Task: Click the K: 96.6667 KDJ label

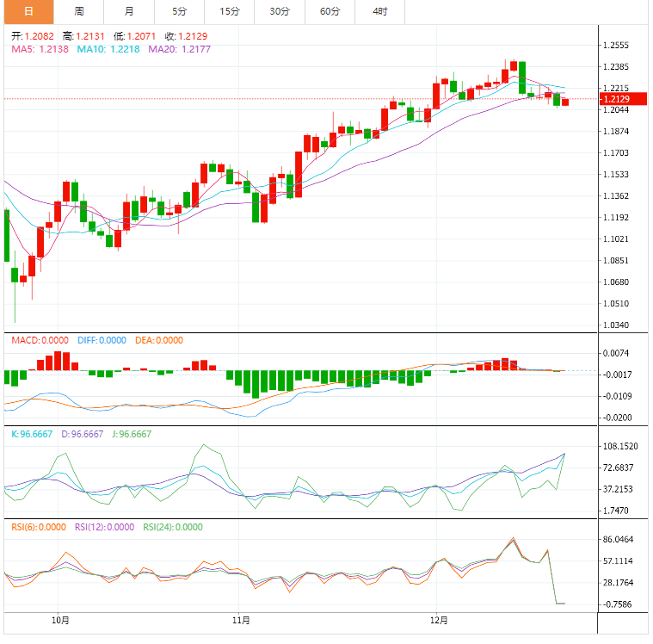Action: 33,434
